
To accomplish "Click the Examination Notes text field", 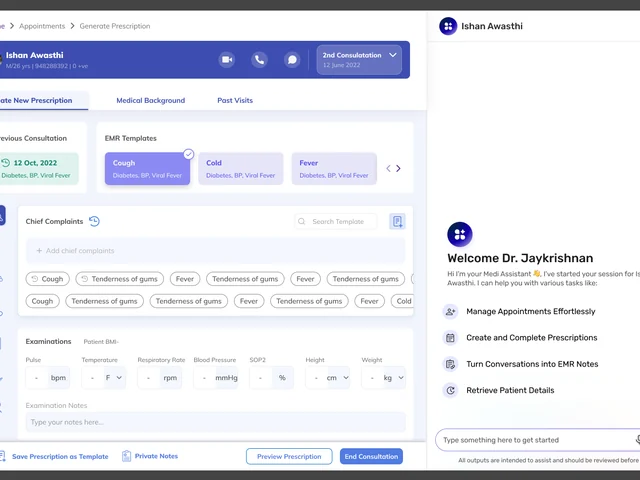I will coord(216,422).
